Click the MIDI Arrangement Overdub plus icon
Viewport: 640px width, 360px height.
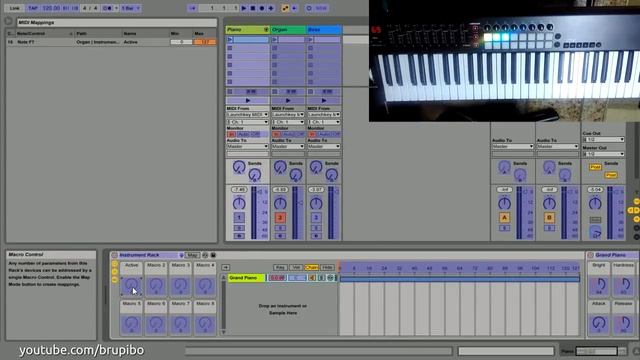coord(271,8)
